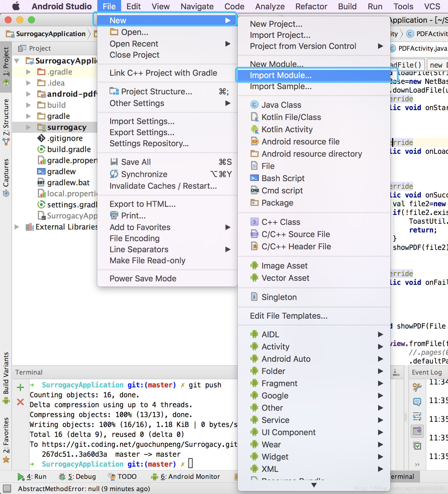
Task: Click scroll-down arrow at submenu bottom
Action: (314, 485)
